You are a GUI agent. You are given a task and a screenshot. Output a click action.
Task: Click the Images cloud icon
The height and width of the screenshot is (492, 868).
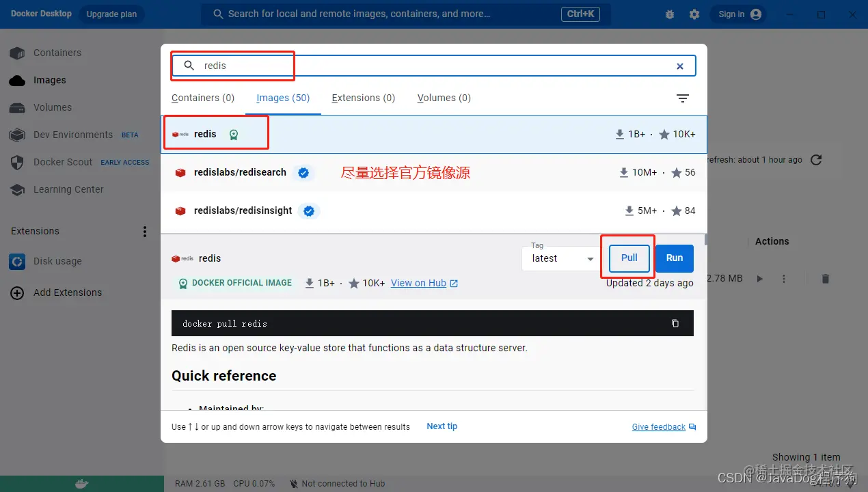coord(17,80)
